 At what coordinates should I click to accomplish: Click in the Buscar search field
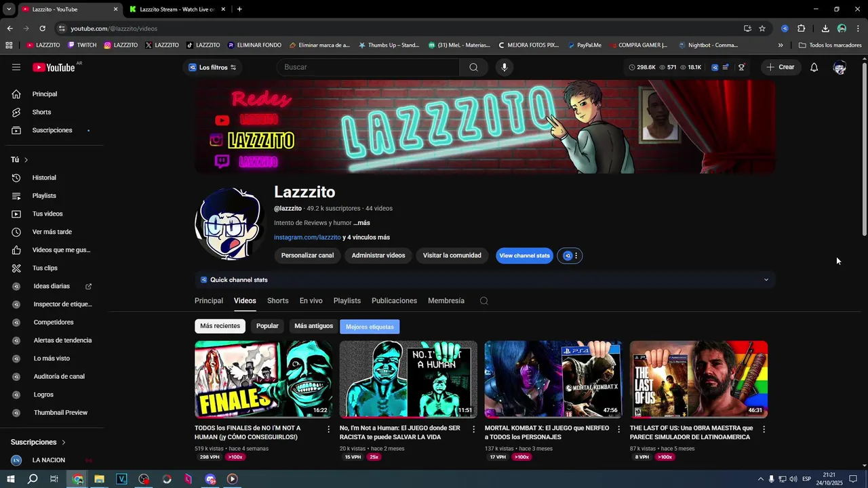(368, 67)
